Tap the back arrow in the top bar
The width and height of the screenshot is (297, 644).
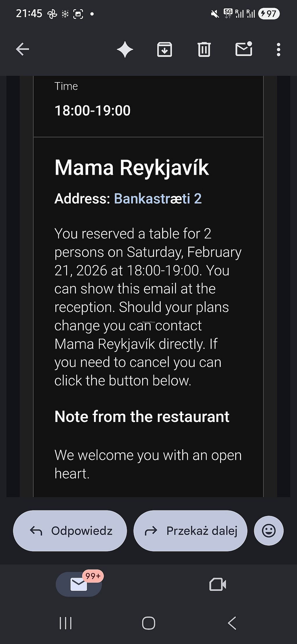click(22, 49)
